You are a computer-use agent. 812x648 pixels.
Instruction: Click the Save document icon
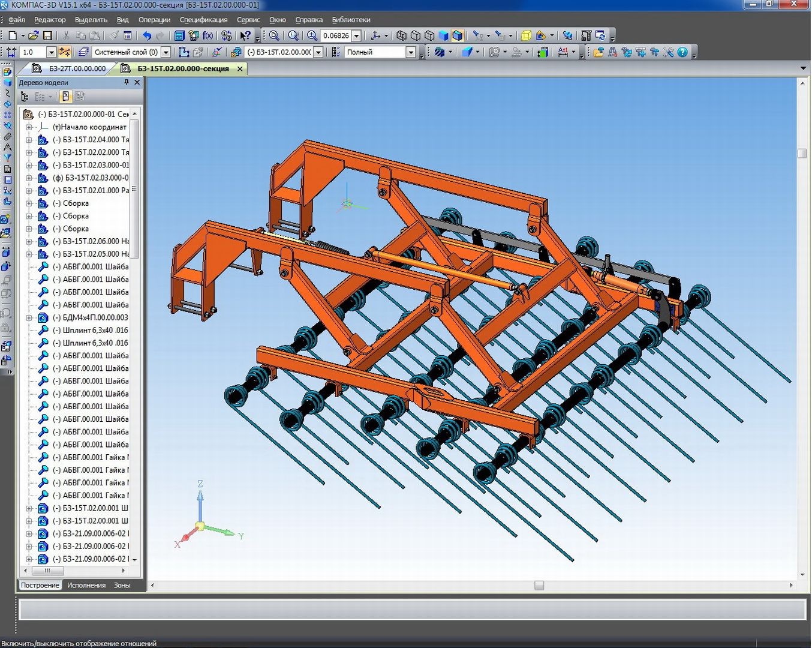click(x=48, y=36)
